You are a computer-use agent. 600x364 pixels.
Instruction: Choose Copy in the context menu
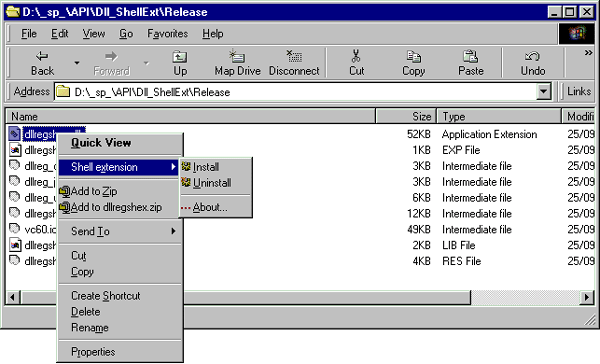120,272
